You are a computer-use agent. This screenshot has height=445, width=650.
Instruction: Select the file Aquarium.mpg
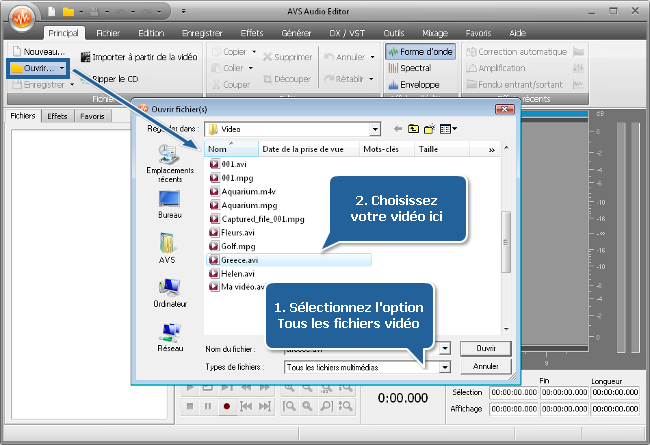click(x=244, y=205)
